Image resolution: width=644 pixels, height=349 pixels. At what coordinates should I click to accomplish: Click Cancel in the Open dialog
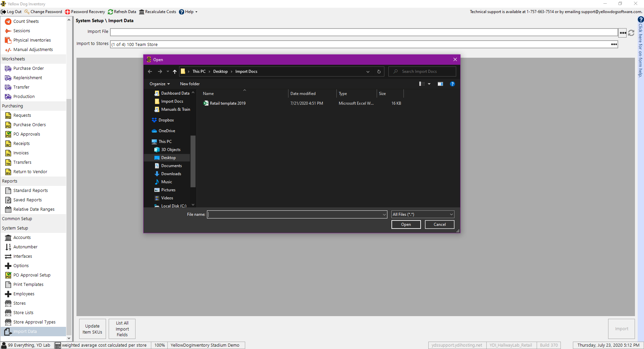[x=439, y=225]
